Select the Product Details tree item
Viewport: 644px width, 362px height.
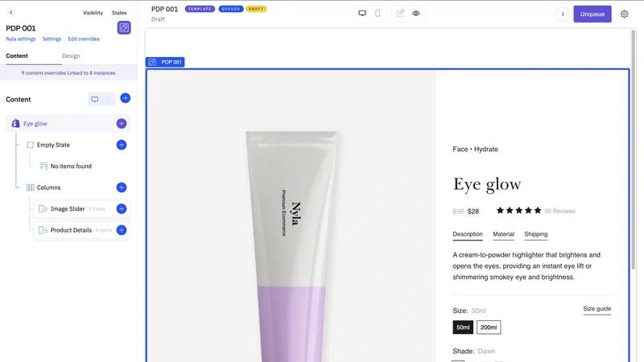pos(82,230)
